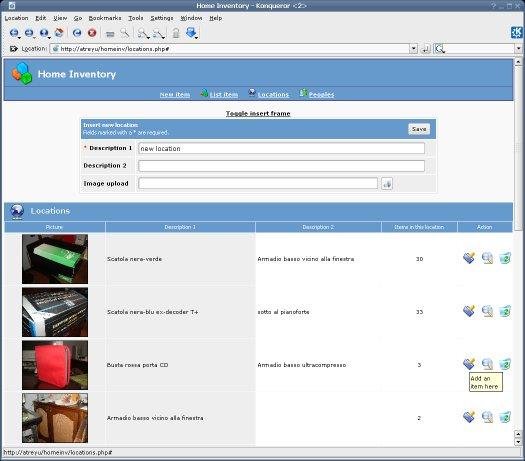This screenshot has height=461, width=525.
Task: Add an item to Busta rossa porta CD
Action: (469, 364)
